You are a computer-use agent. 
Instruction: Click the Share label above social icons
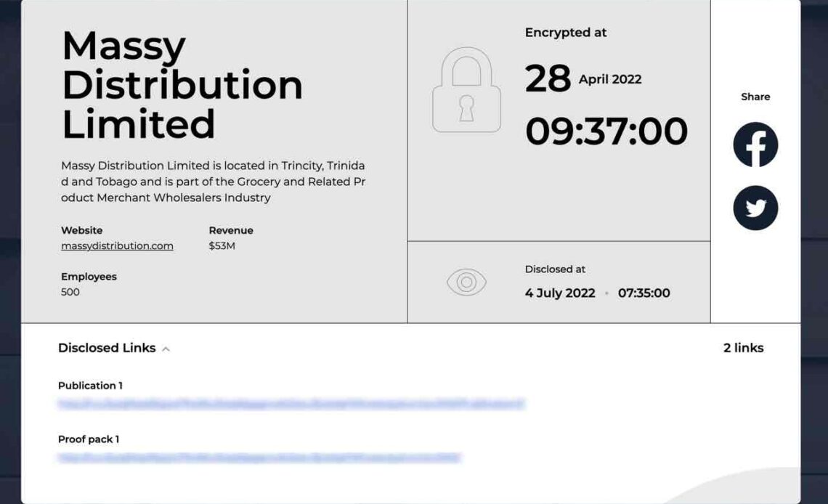click(755, 97)
